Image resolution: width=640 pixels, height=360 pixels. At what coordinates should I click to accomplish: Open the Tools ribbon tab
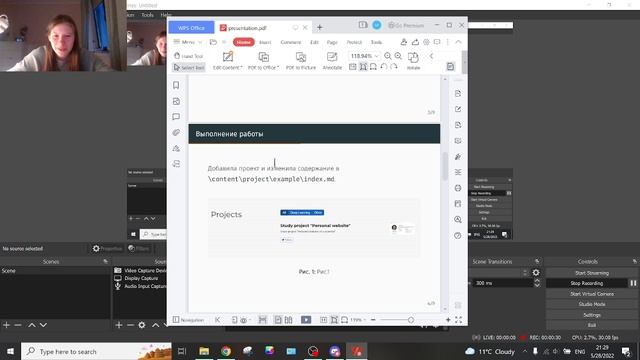pos(376,42)
